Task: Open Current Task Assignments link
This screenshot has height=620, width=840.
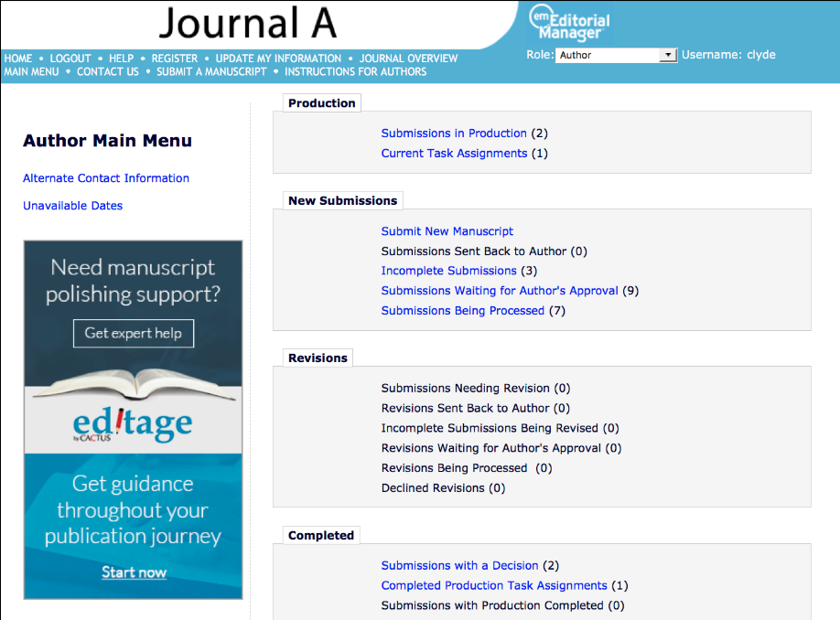Action: point(454,153)
